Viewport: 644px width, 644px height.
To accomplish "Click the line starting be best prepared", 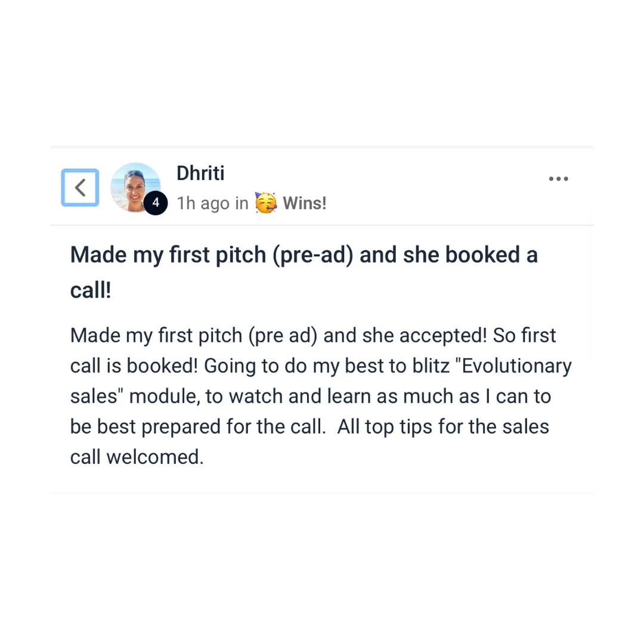I will tap(309, 427).
